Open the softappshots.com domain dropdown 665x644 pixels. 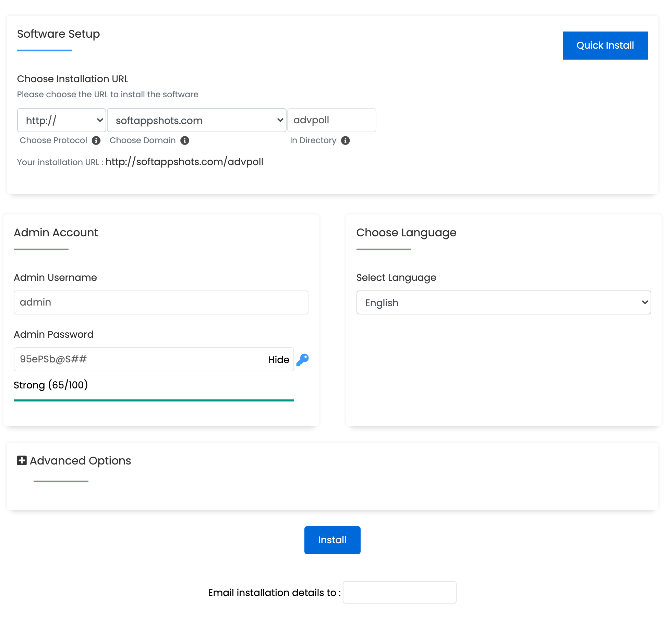point(196,120)
